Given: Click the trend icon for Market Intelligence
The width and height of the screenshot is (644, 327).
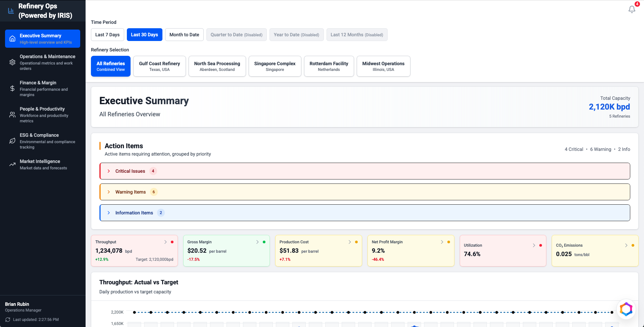Looking at the screenshot, I should tap(12, 164).
